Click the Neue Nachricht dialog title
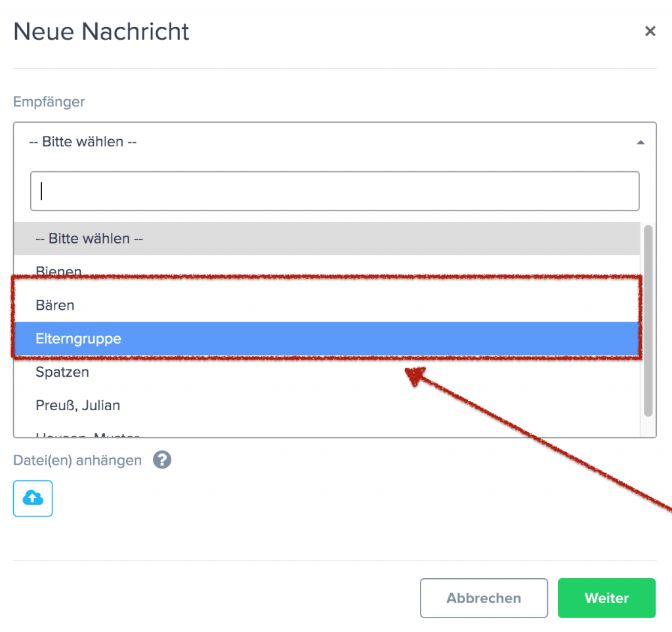This screenshot has height=632, width=672. point(101,32)
